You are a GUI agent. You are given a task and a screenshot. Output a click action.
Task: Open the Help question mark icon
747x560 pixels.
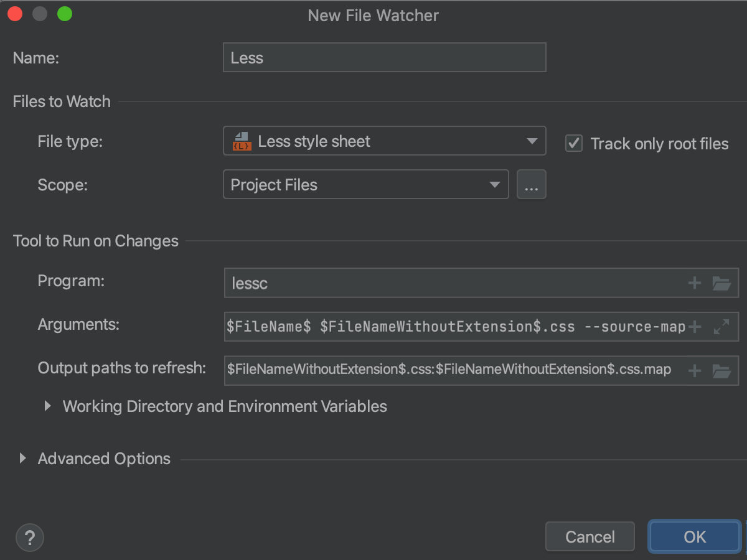click(29, 537)
